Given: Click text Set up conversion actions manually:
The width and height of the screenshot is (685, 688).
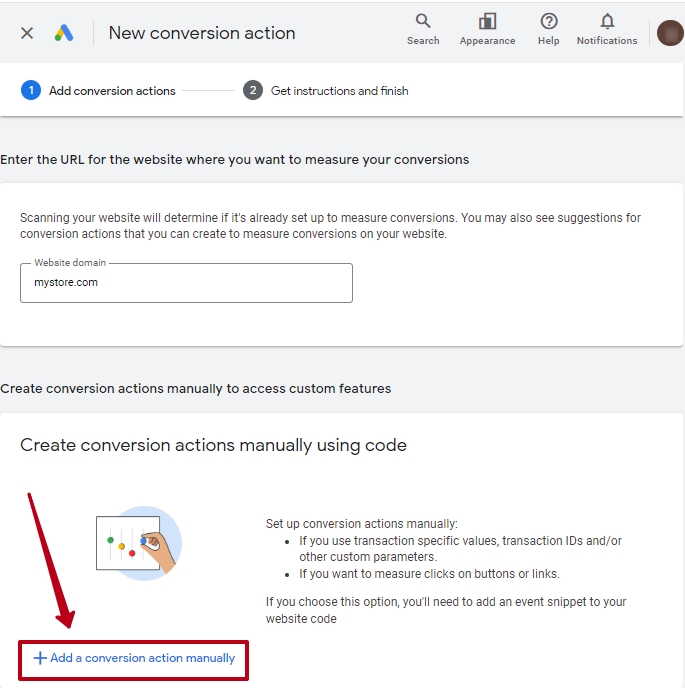Looking at the screenshot, I should [362, 523].
